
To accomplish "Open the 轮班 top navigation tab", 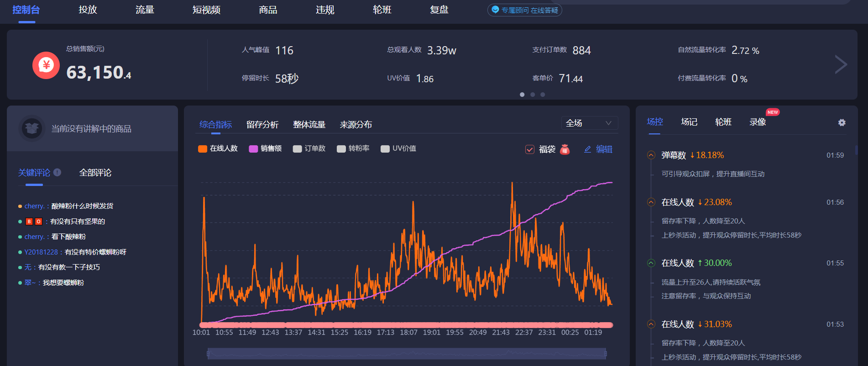I will pyautogui.click(x=382, y=10).
